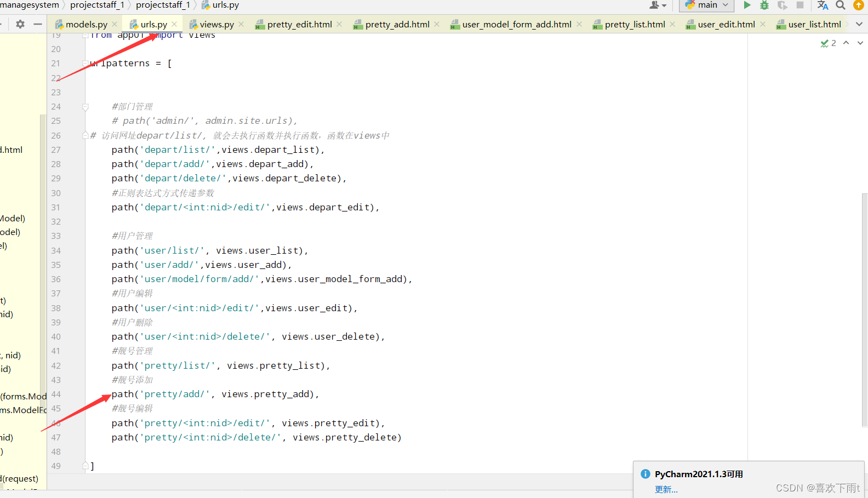Click the #部门管理 comment line
This screenshot has height=498, width=868.
pos(132,106)
